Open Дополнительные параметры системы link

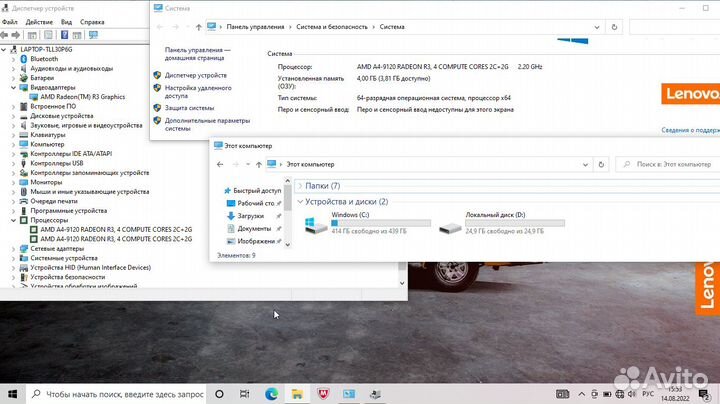point(207,124)
